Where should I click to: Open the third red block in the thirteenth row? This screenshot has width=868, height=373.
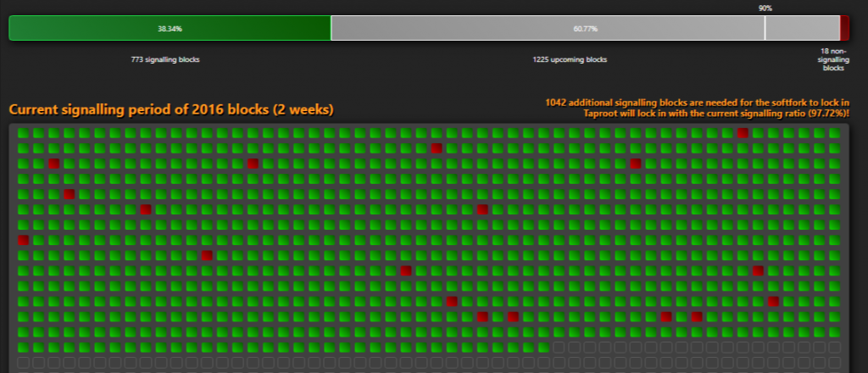coord(666,317)
